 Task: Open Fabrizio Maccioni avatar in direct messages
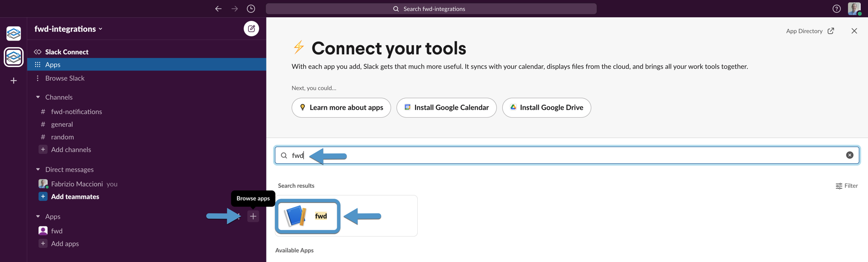[43, 184]
